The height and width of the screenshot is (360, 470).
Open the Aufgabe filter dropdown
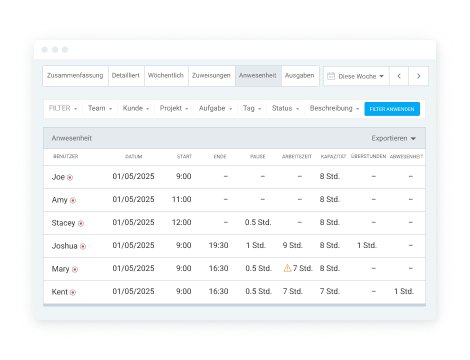click(x=216, y=108)
